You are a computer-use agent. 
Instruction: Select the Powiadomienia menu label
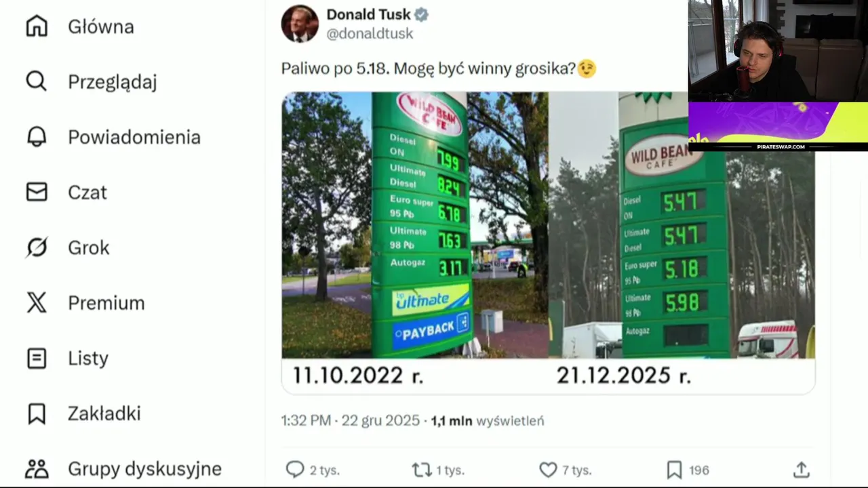134,137
